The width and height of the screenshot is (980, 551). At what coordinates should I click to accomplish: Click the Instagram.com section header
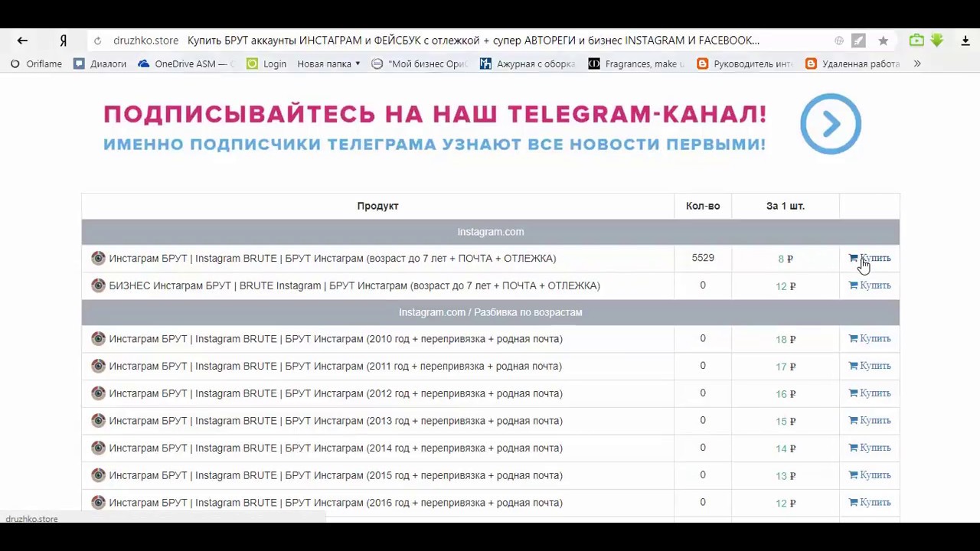coord(491,232)
